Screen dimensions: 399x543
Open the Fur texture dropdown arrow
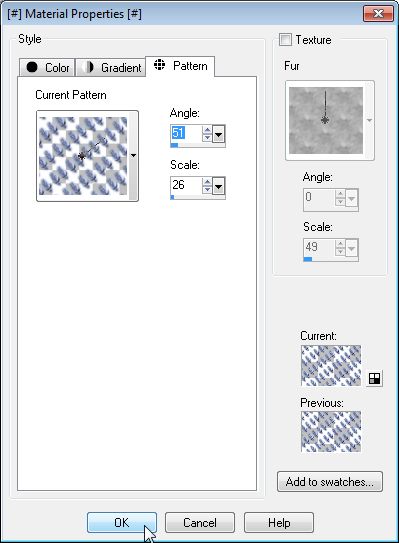(369, 121)
